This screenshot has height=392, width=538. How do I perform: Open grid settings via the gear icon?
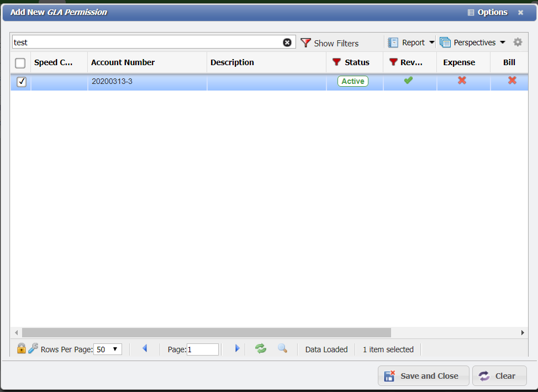pos(518,42)
